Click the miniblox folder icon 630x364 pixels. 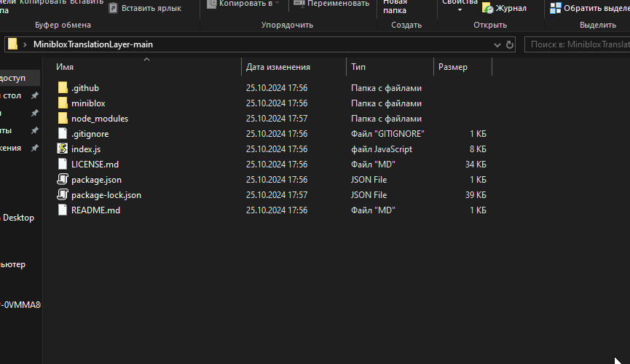(x=63, y=103)
